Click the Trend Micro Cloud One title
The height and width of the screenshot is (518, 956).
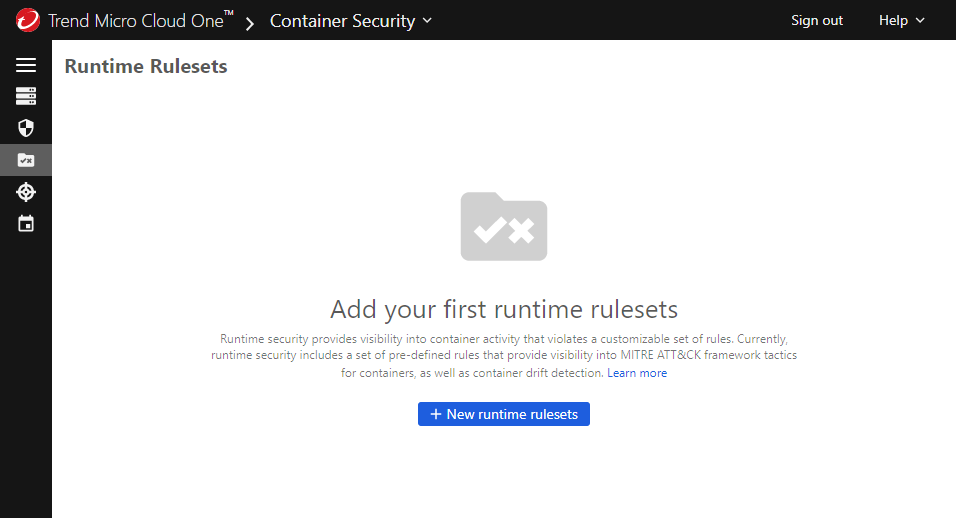pos(140,20)
